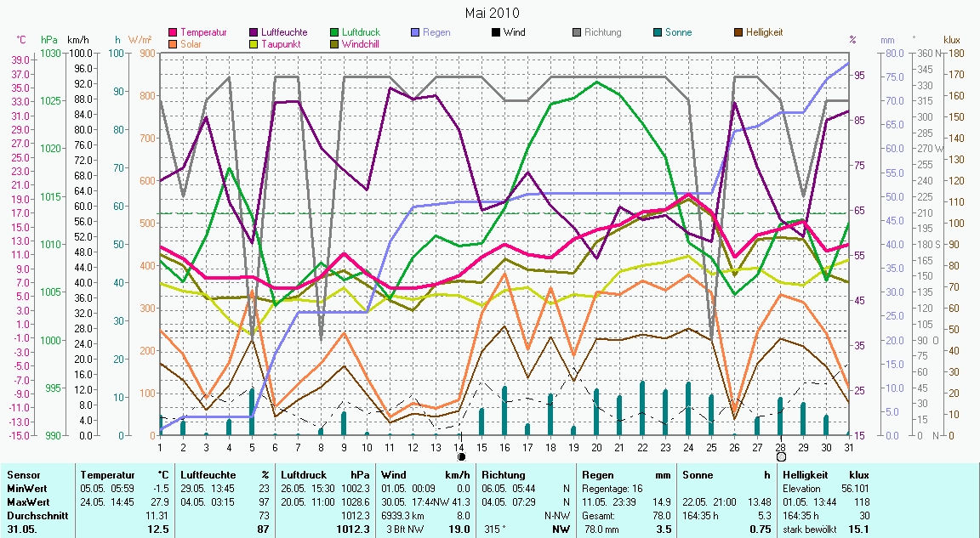980x538 pixels.
Task: Select day 20 on the x-axis
Action: pos(596,446)
